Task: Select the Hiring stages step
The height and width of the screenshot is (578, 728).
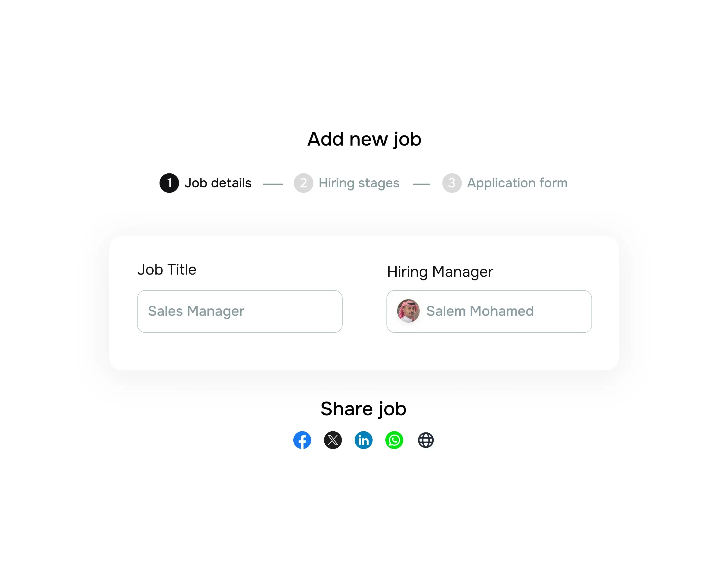Action: [x=359, y=183]
